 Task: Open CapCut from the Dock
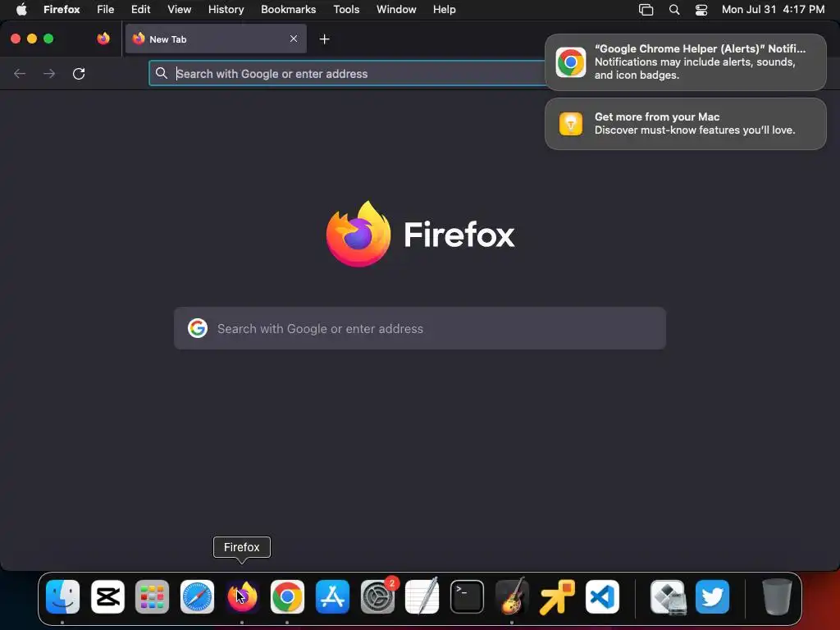(x=107, y=596)
